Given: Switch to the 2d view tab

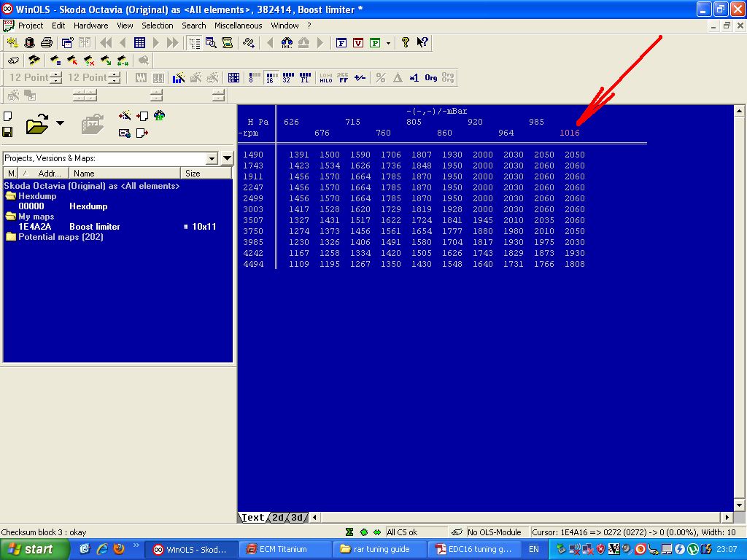Looking at the screenshot, I should [x=278, y=517].
